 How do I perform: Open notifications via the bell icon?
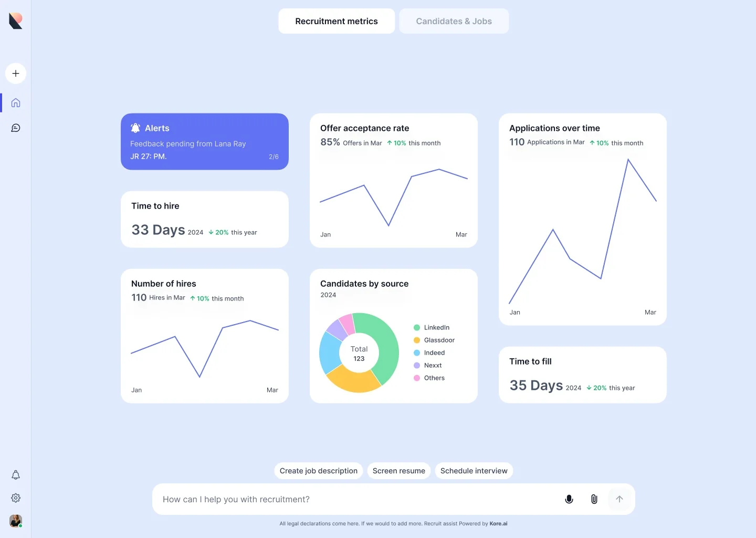[15, 474]
